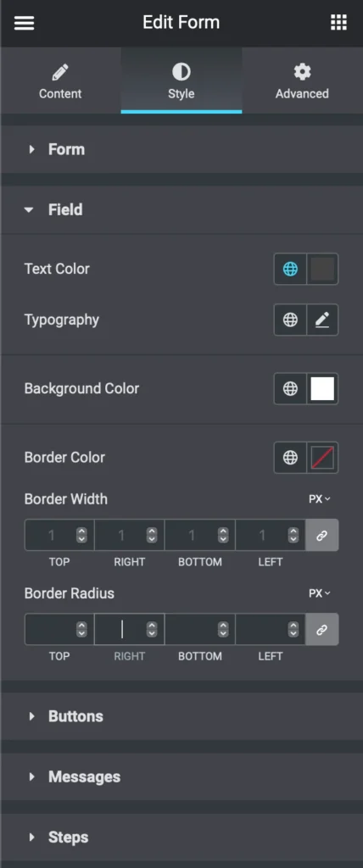Switch to the Advanced tab
The width and height of the screenshot is (363, 868).
pos(302,81)
